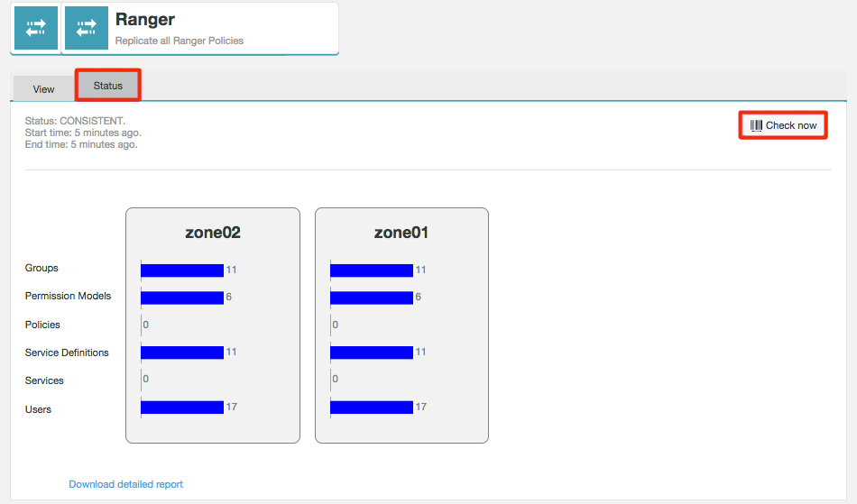Click the Services row label
Screen dimensions: 857x504
pyautogui.click(x=44, y=380)
